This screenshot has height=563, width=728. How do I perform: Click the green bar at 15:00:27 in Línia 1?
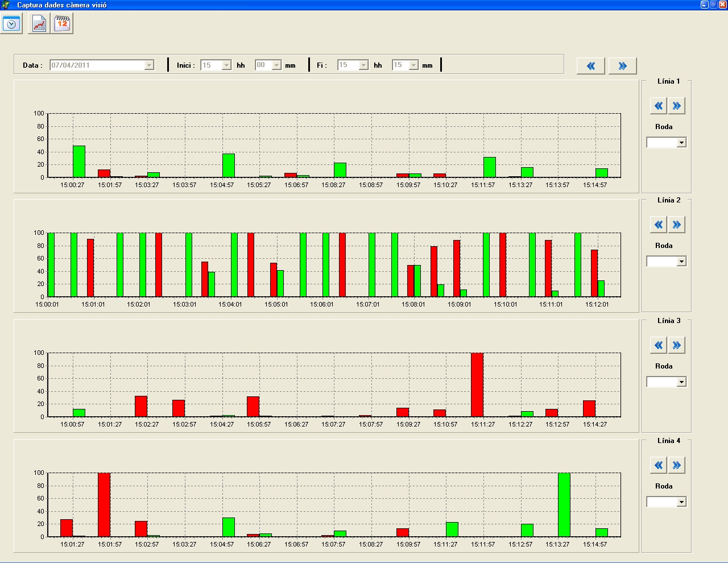[79, 162]
